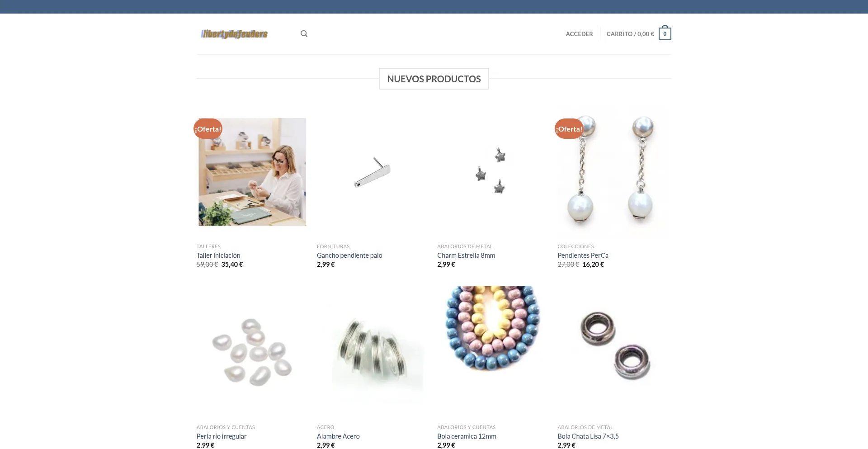
Task: Select the Bola Chata Lisa rings image
Action: [613, 351]
